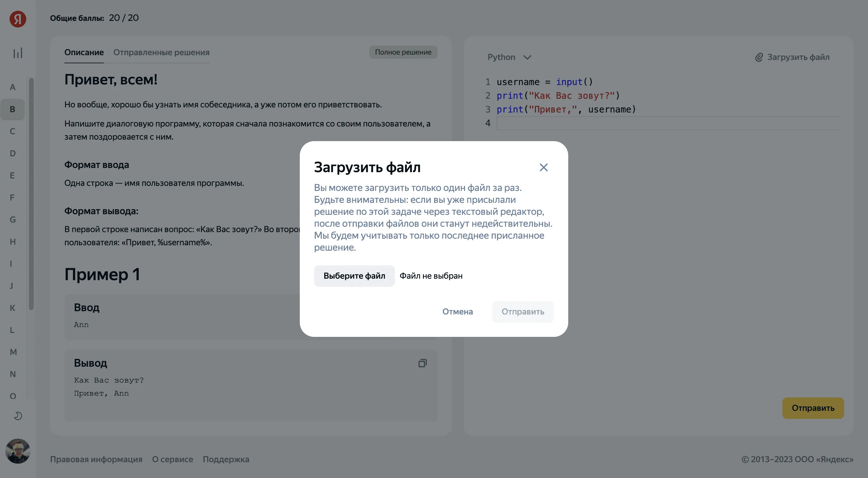Select task K in sidebar
The width and height of the screenshot is (868, 478).
(x=13, y=308)
